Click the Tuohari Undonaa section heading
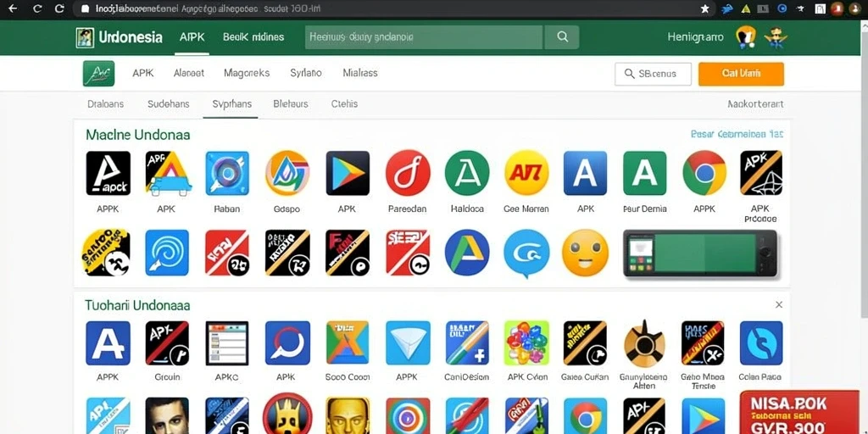Viewport: 868px width, 434px height. pos(137,305)
